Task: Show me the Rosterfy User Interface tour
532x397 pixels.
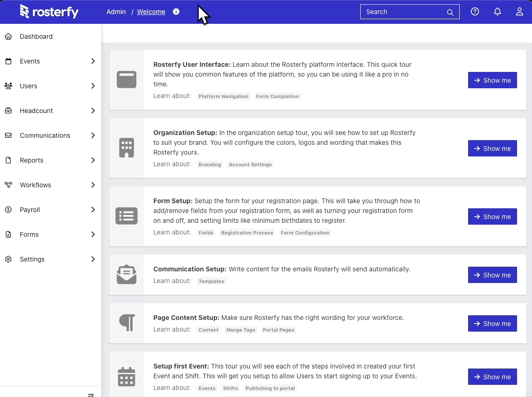Action: (x=492, y=80)
